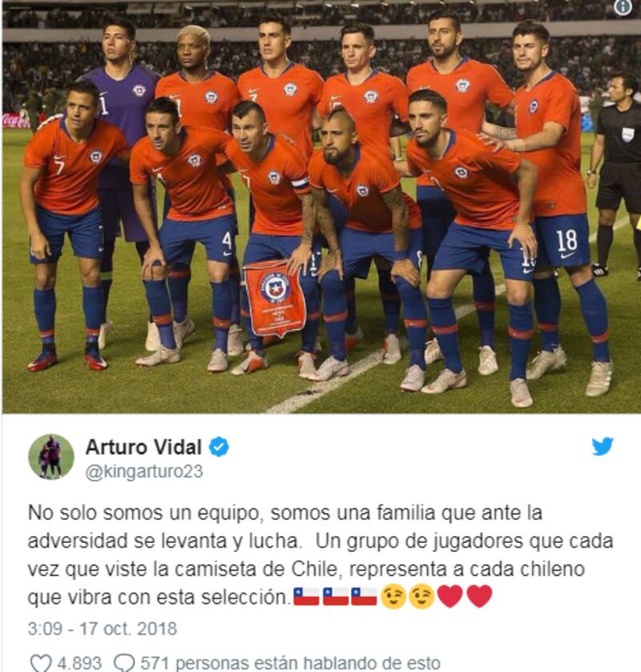Visit the @kingarturo23 handle
The width and height of the screenshot is (641, 672).
[x=144, y=472]
